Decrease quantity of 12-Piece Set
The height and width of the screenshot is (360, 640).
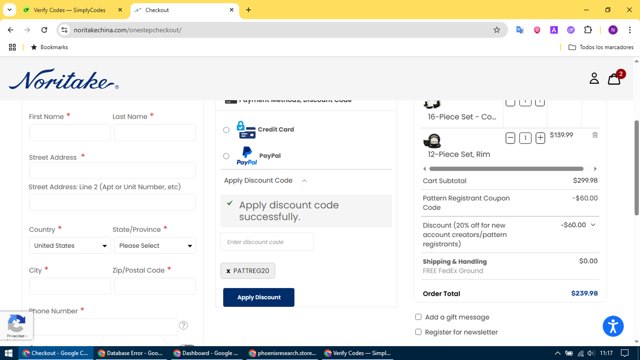click(510, 138)
